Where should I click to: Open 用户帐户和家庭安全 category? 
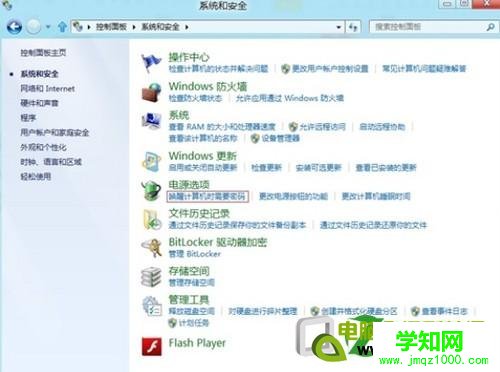55,133
